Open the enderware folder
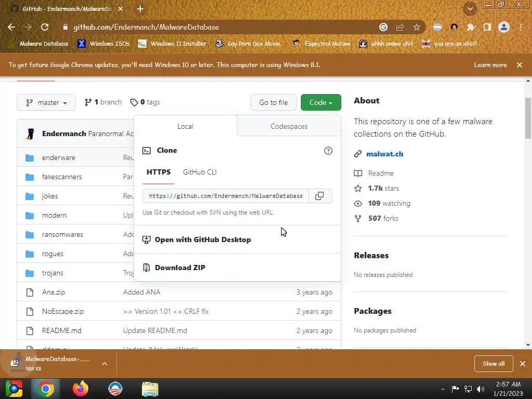The width and height of the screenshot is (532, 399). [x=58, y=158]
